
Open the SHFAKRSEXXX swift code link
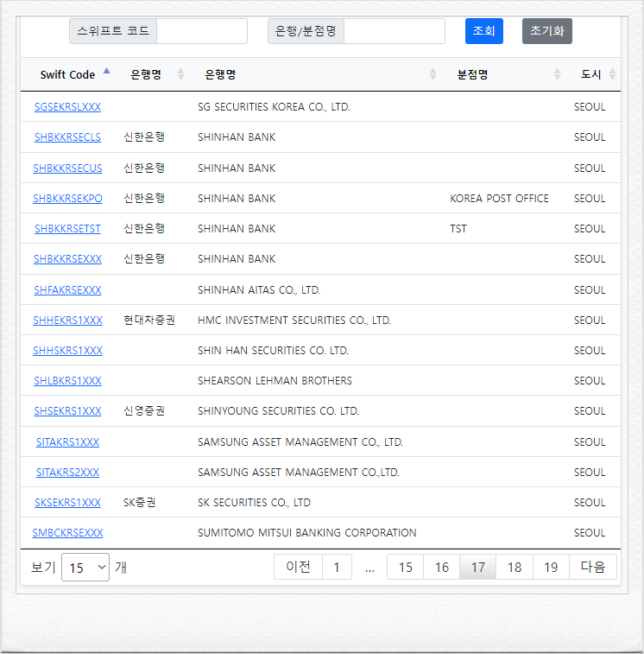pos(67,290)
